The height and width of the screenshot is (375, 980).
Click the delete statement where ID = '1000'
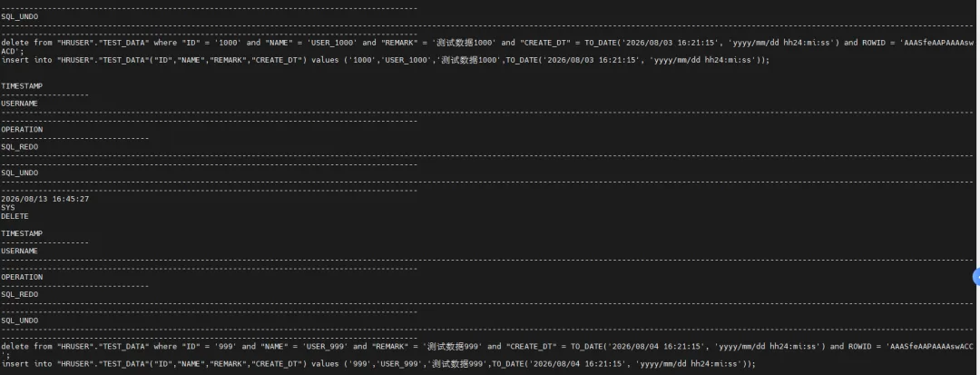click(487, 47)
